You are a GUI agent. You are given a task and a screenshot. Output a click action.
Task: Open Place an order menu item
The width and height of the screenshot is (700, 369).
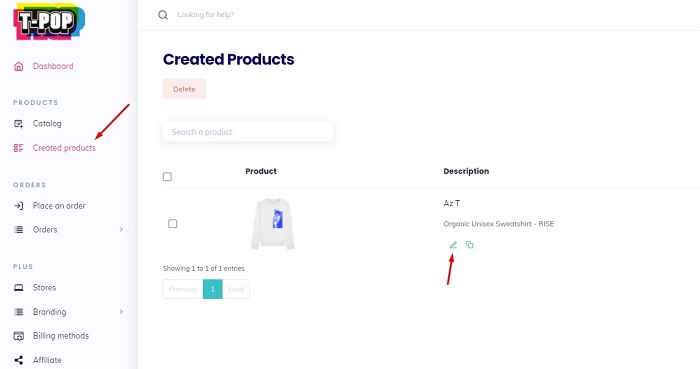(59, 206)
